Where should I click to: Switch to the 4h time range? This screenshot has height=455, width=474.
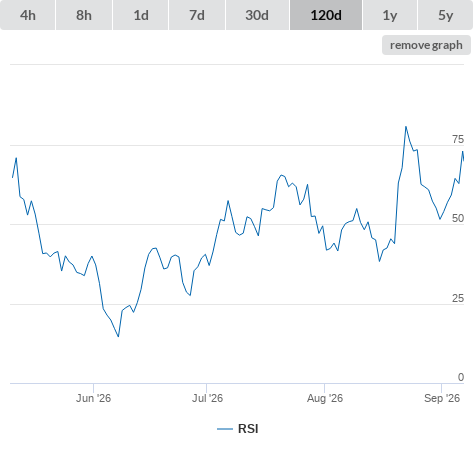pyautogui.click(x=28, y=15)
